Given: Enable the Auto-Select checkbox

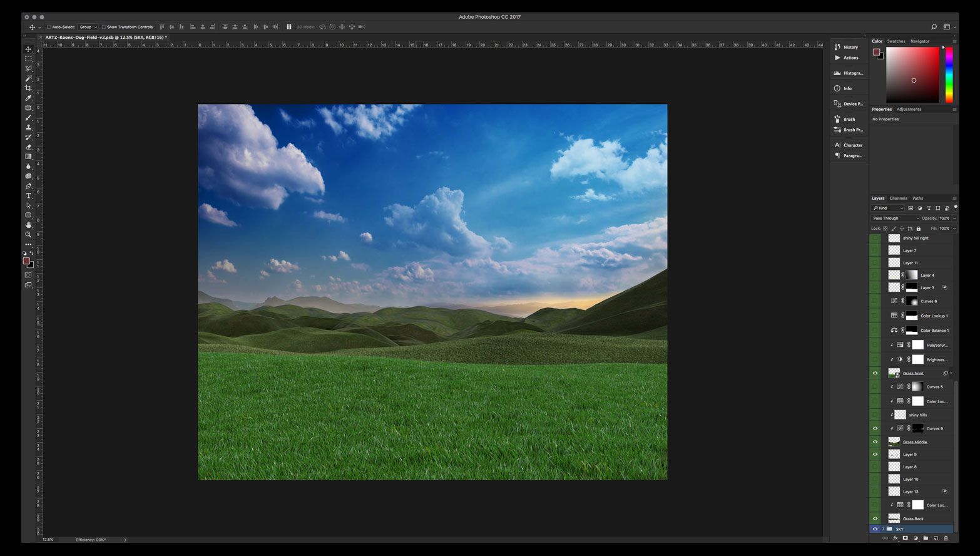Looking at the screenshot, I should 49,27.
